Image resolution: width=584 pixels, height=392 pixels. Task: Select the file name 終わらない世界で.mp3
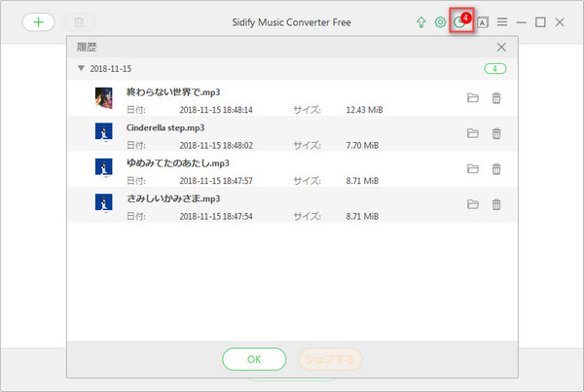tap(173, 92)
